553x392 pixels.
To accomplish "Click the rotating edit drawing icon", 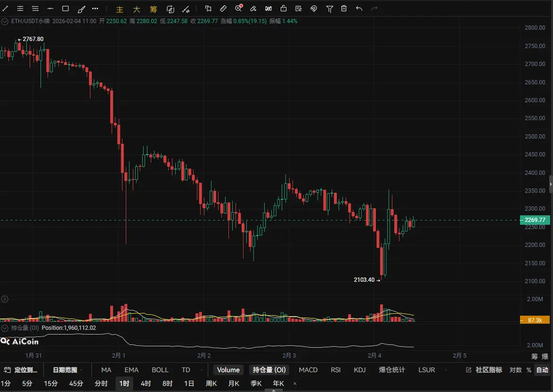I will click(171, 9).
